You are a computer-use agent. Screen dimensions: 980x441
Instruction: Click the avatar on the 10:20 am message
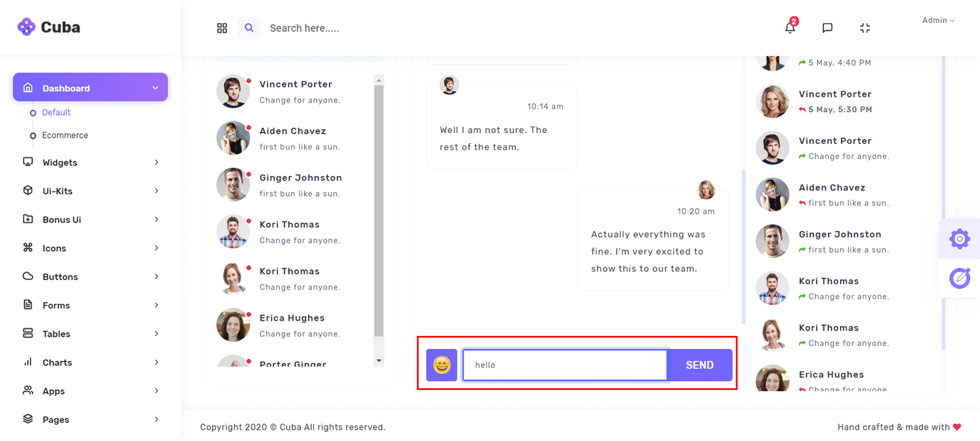pos(706,190)
